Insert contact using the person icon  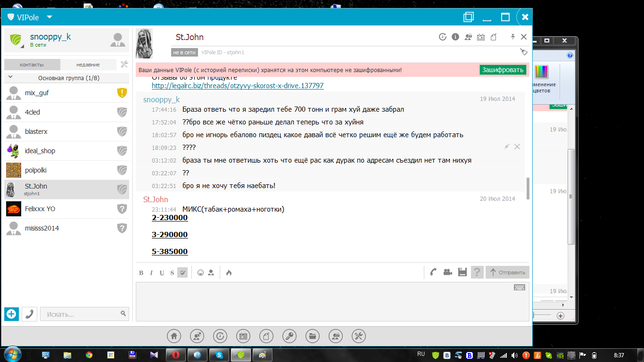[x=211, y=272]
